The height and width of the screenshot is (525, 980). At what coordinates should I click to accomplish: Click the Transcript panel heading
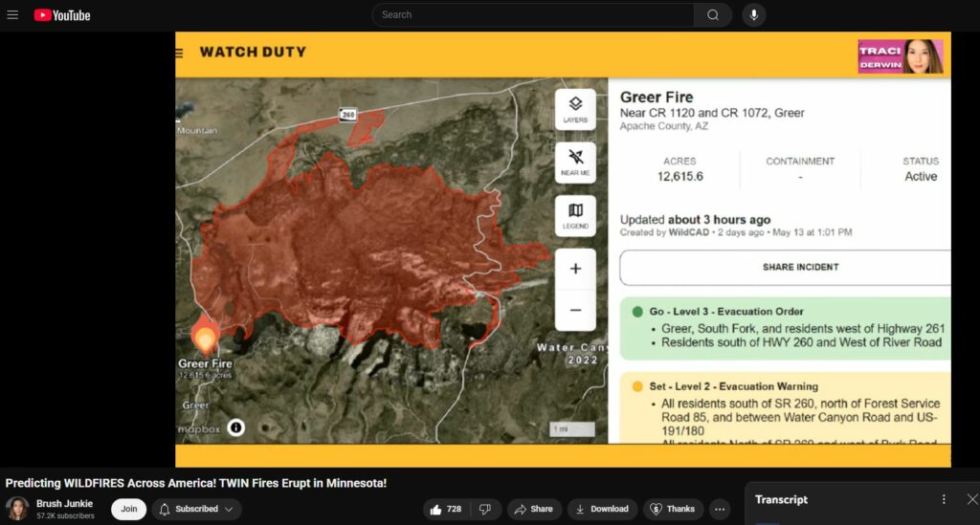point(781,499)
